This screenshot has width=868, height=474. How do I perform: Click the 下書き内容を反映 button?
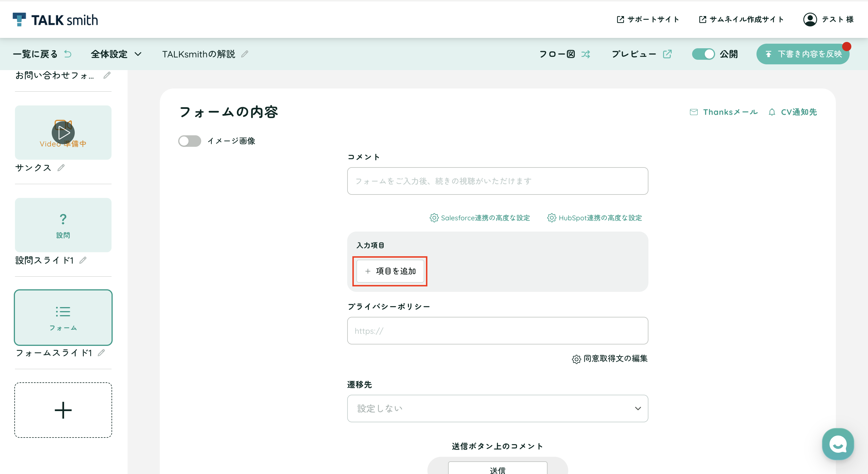point(803,54)
